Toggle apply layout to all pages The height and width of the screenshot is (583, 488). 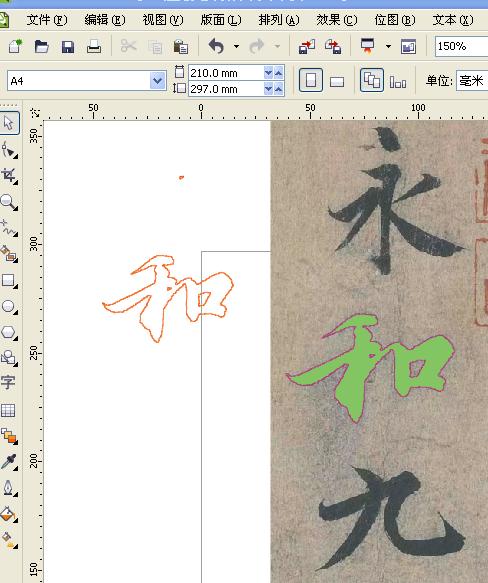point(372,80)
